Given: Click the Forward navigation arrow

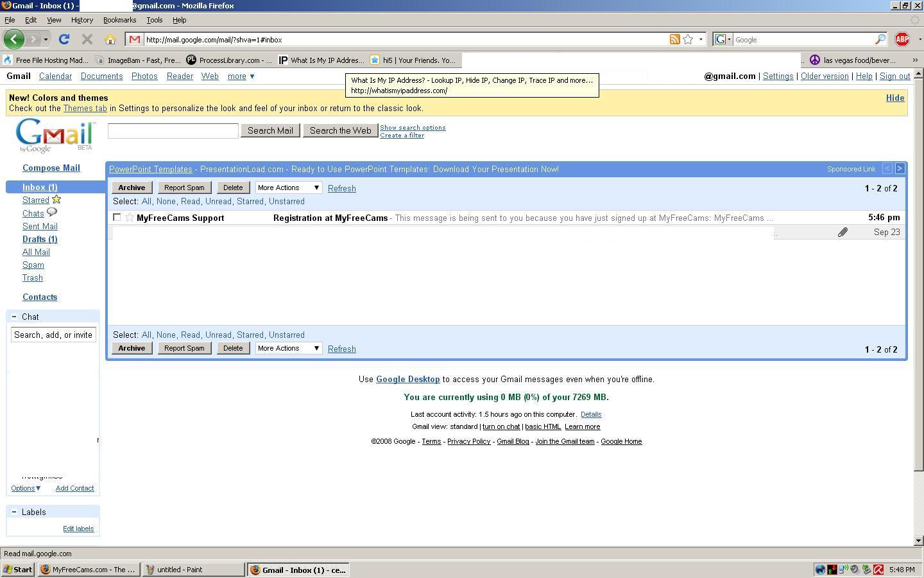Looking at the screenshot, I should point(33,39).
